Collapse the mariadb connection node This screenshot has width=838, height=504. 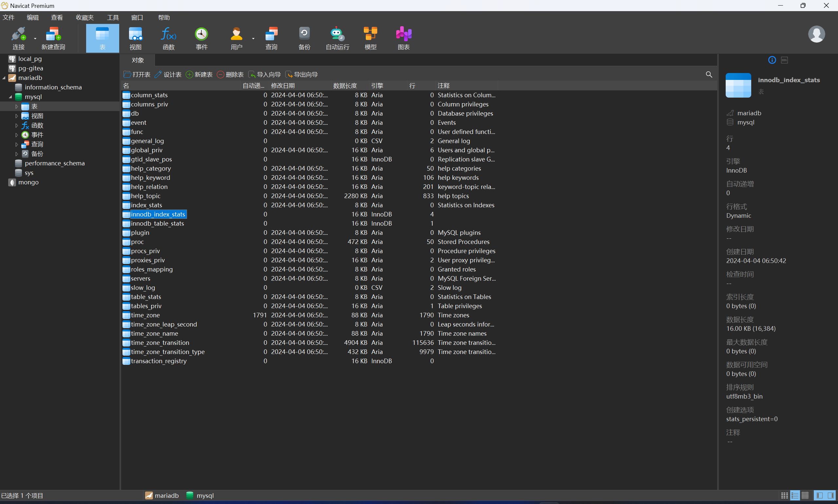point(4,78)
